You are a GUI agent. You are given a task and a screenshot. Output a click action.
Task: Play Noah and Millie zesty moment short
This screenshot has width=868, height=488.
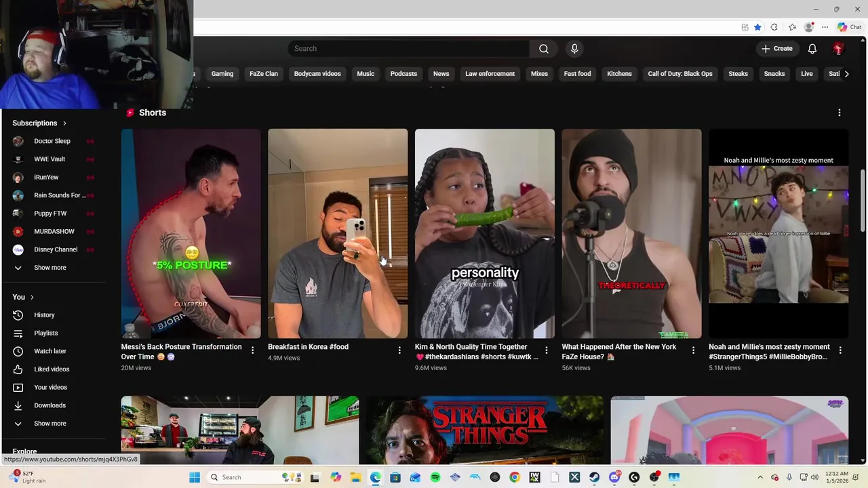click(x=778, y=233)
